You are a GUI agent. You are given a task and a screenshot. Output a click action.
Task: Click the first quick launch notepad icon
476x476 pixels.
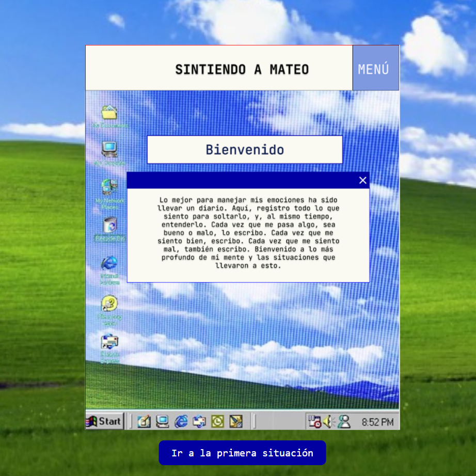click(x=144, y=421)
